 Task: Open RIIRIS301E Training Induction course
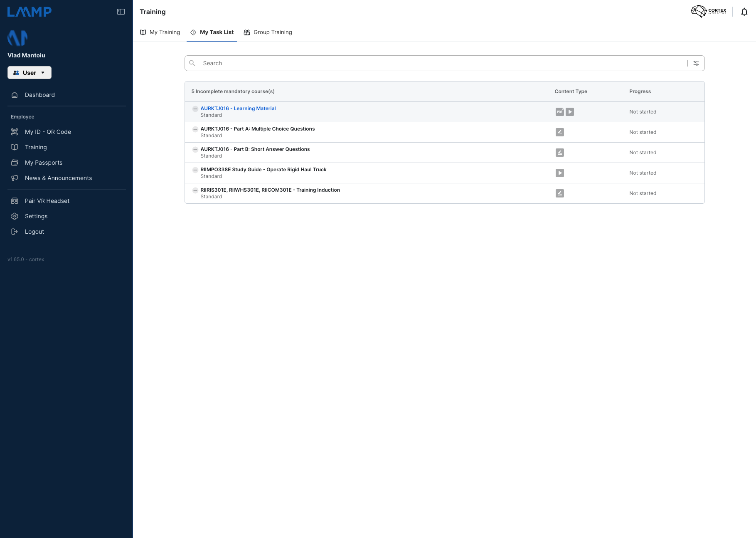[x=270, y=190]
